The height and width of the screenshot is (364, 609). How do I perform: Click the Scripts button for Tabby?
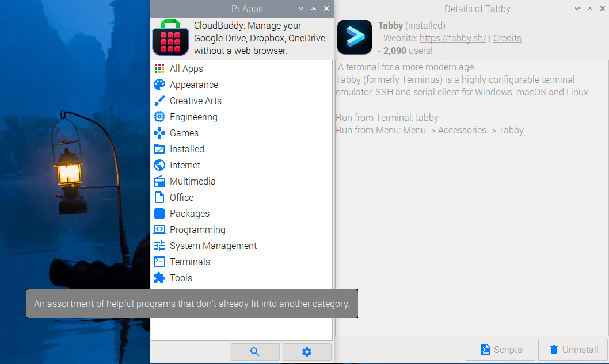501,350
